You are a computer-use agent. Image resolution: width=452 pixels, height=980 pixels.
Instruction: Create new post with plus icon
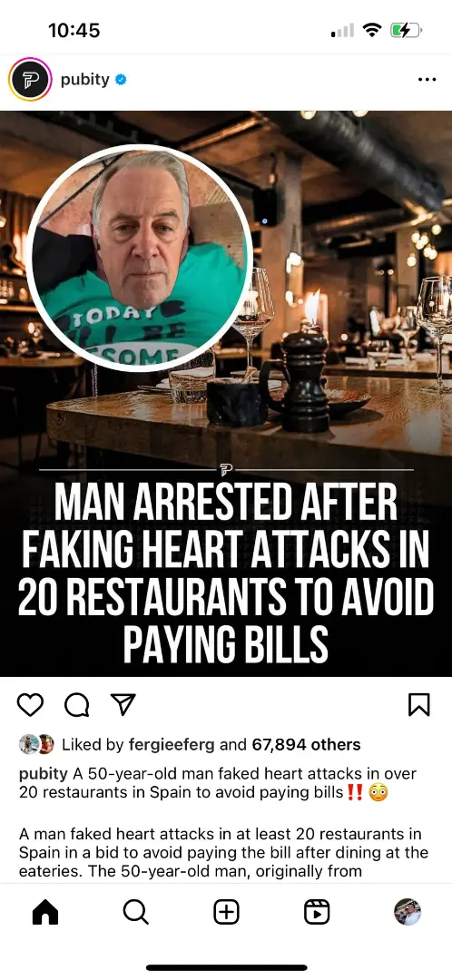(226, 913)
